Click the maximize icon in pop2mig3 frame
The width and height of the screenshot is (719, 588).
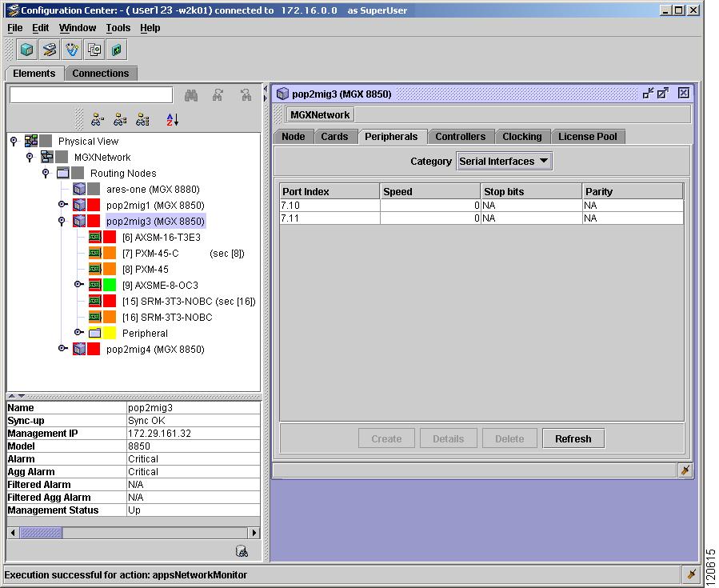click(663, 94)
